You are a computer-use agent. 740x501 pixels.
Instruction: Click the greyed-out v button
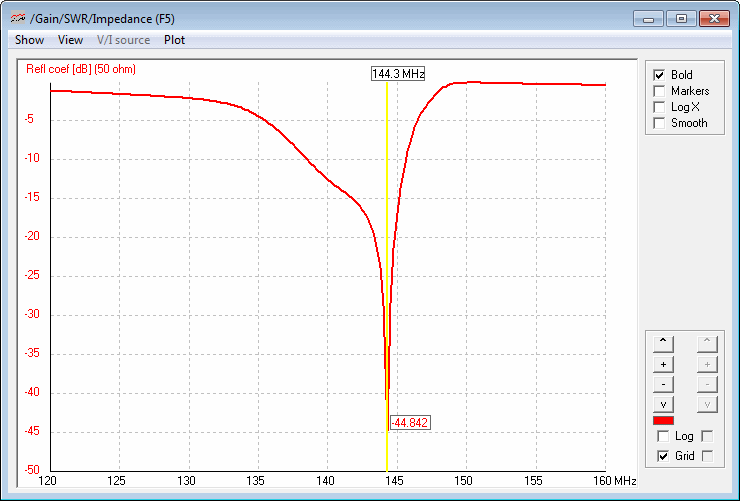(707, 404)
